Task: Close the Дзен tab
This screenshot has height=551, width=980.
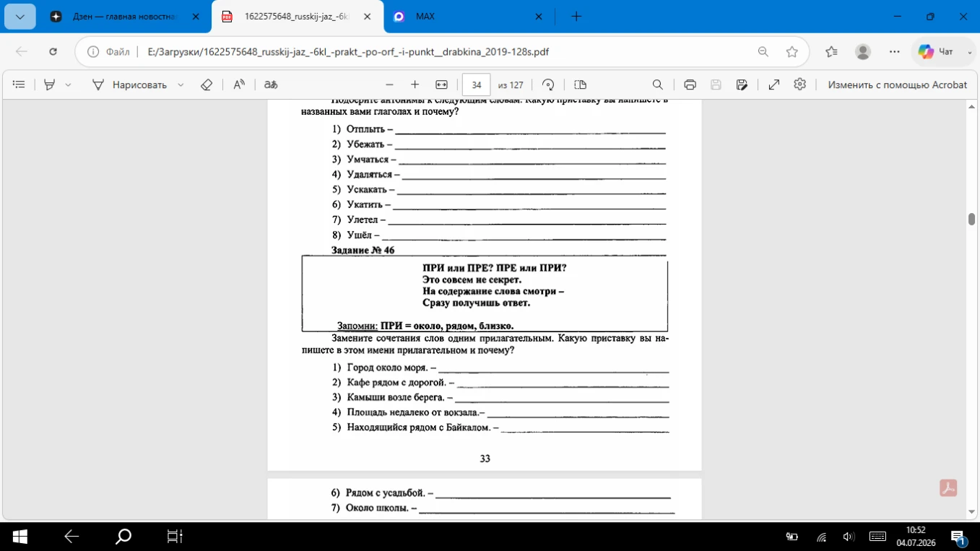Action: (x=196, y=17)
